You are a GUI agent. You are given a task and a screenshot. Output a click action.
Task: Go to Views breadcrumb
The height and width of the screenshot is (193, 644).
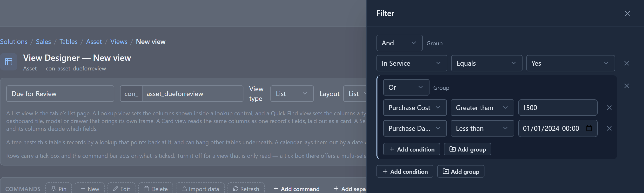pos(119,41)
